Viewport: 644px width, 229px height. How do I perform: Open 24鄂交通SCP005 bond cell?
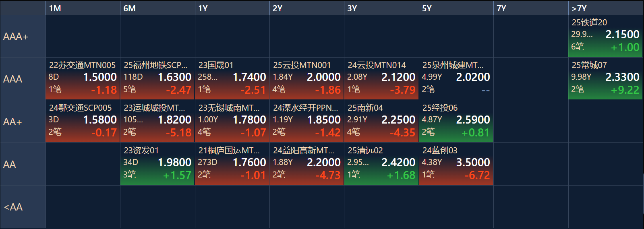[83, 122]
